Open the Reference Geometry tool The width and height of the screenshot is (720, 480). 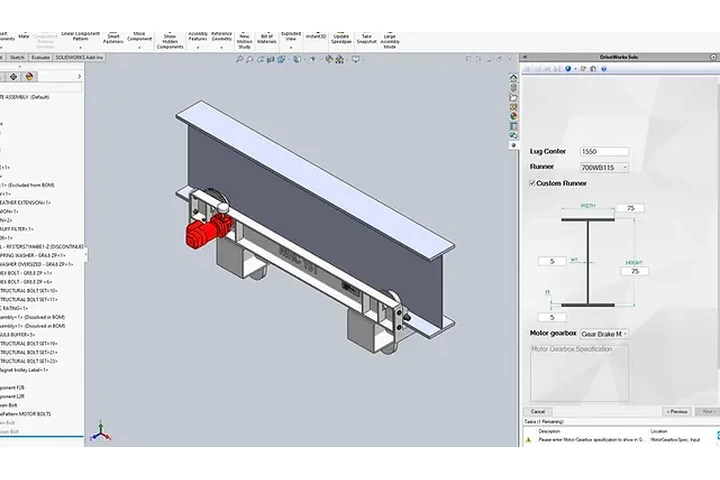(221, 37)
